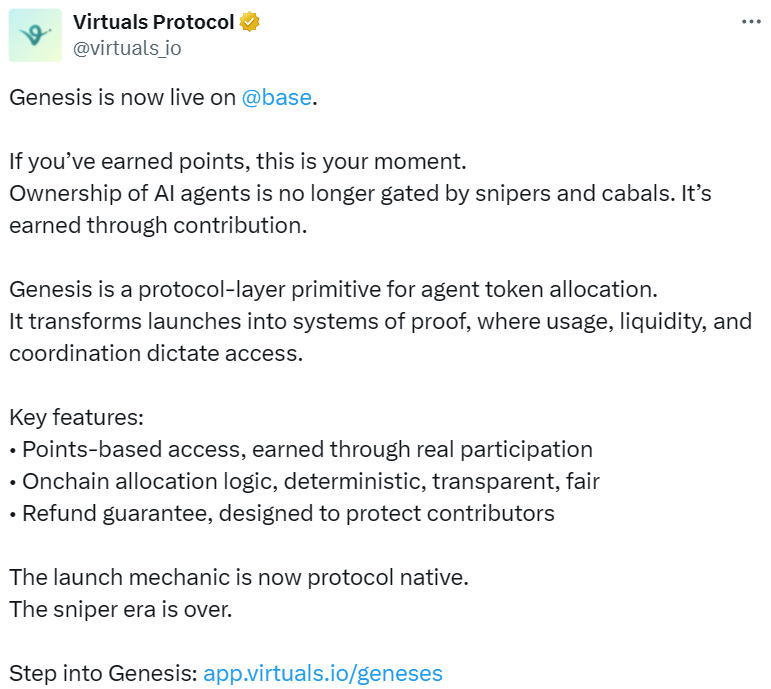The image size is (771, 689).
Task: Click the 'Key features:' heading
Action: (76, 418)
